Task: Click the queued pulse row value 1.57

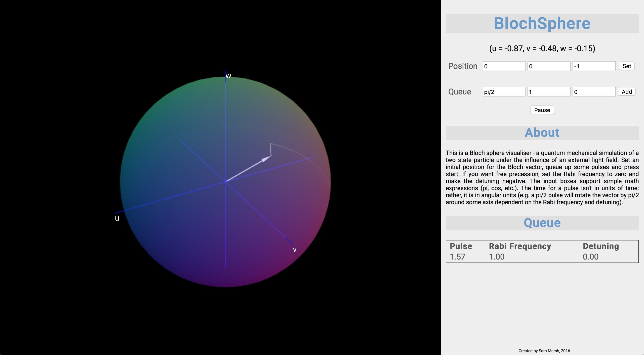Action: 457,257
